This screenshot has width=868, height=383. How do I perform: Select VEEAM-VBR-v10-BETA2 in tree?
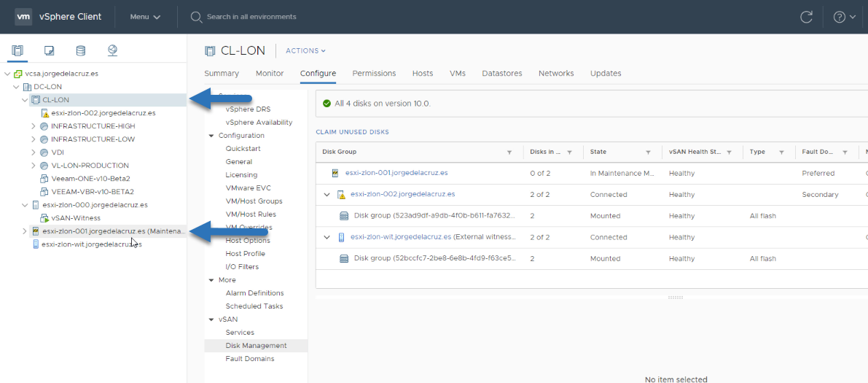click(x=93, y=192)
